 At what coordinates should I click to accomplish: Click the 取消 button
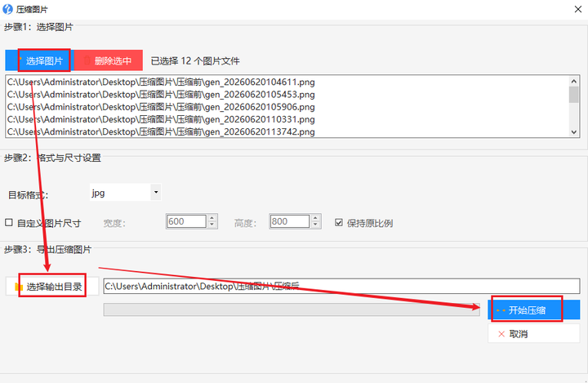point(533,333)
